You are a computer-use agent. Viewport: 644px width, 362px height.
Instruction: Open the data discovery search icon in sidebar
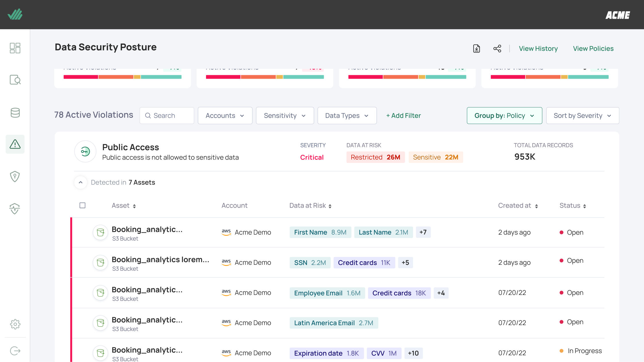[15, 80]
